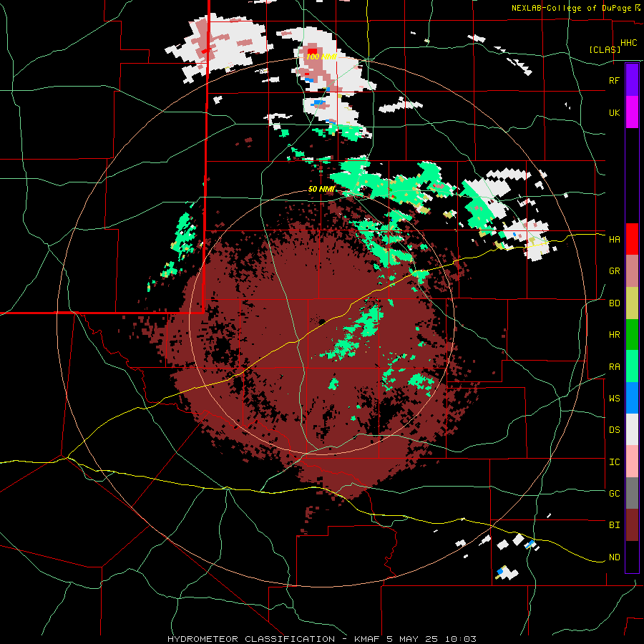The width and height of the screenshot is (644, 644).
Task: Click the maroon BI legend swatch
Action: [x=632, y=525]
